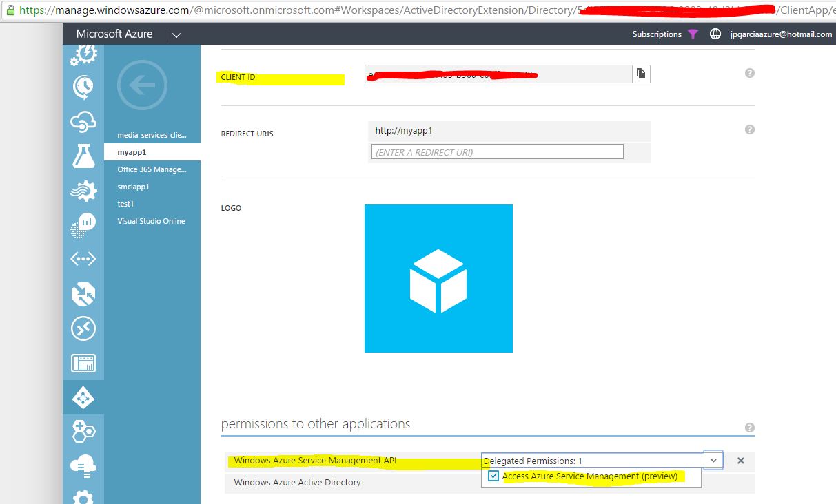Click help icon next to Client ID
Image resolution: width=836 pixels, height=504 pixels.
(x=750, y=73)
